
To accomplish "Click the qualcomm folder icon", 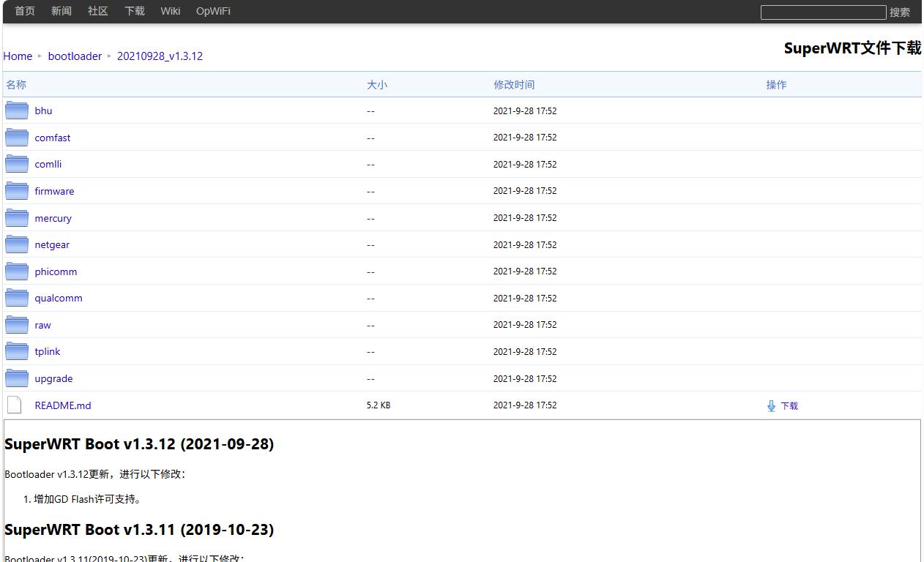I will [x=17, y=298].
